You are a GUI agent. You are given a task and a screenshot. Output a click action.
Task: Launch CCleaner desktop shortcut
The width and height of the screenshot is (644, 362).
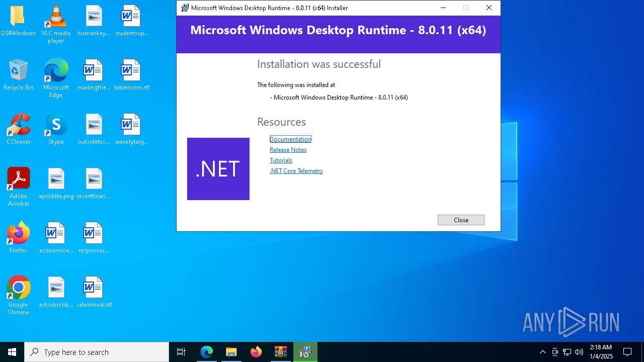pyautogui.click(x=18, y=125)
